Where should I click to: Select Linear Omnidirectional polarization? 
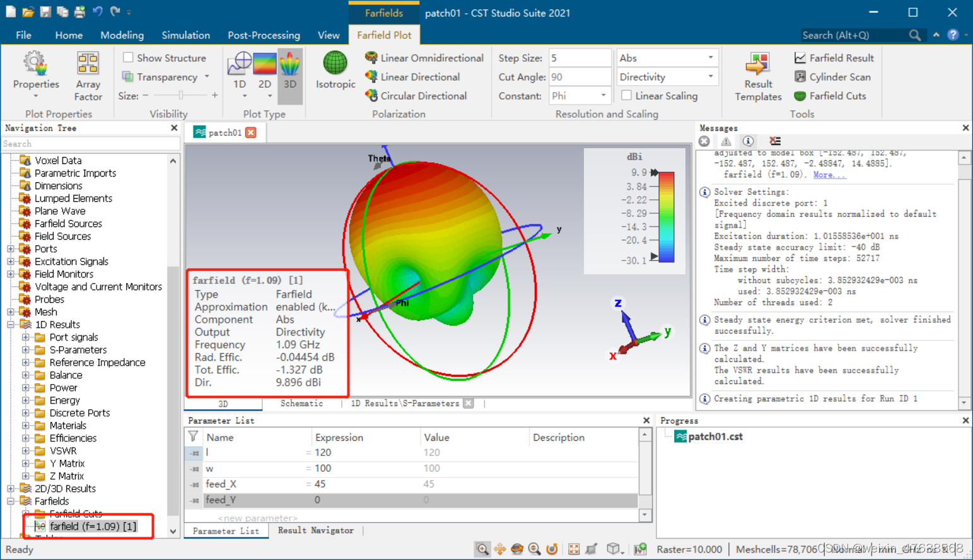[424, 58]
